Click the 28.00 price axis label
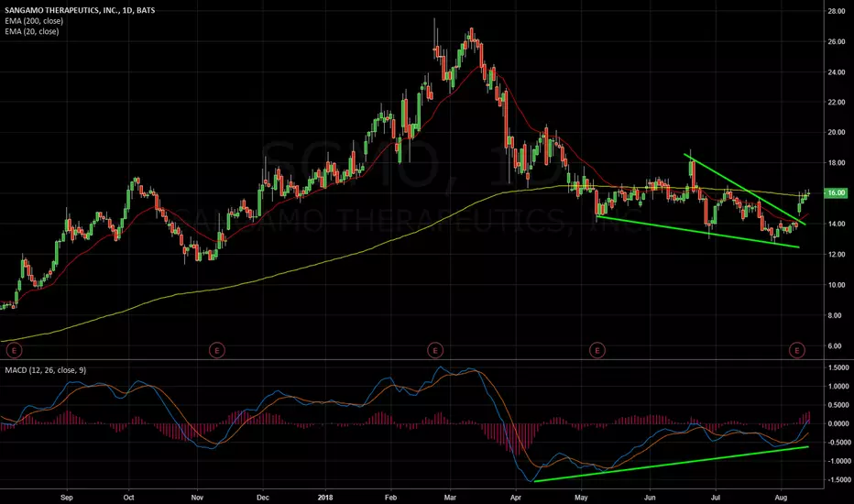This screenshot has width=854, height=504. click(836, 11)
